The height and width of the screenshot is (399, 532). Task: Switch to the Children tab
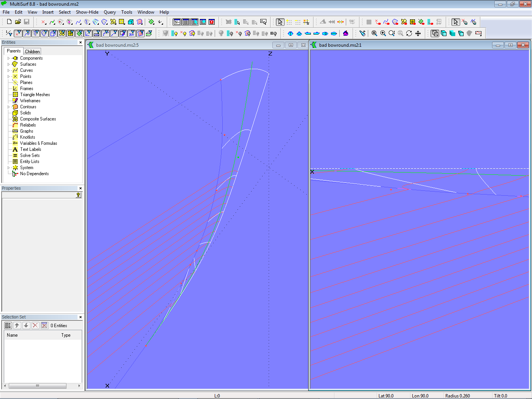point(32,52)
